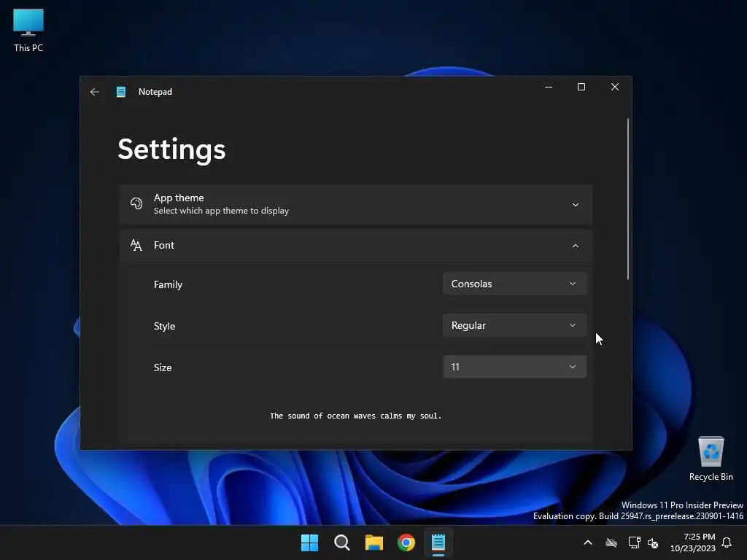Click the Font letter icon
The width and height of the screenshot is (747, 560).
(x=136, y=245)
